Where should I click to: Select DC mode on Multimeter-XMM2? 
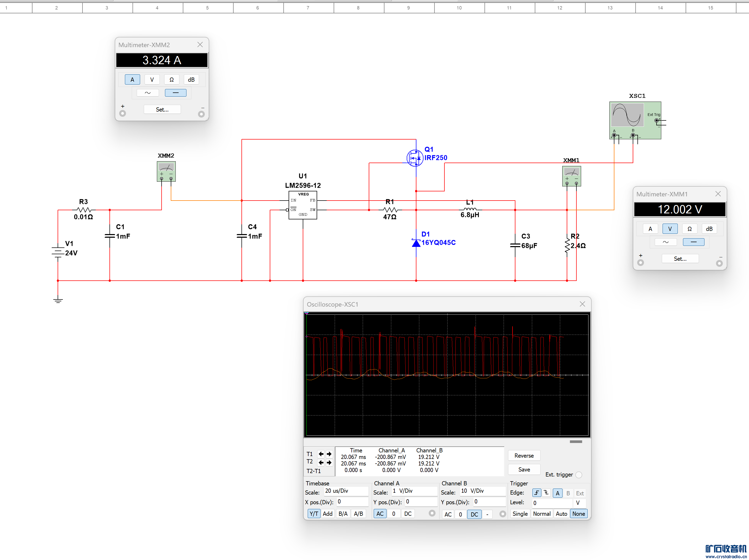click(x=175, y=93)
